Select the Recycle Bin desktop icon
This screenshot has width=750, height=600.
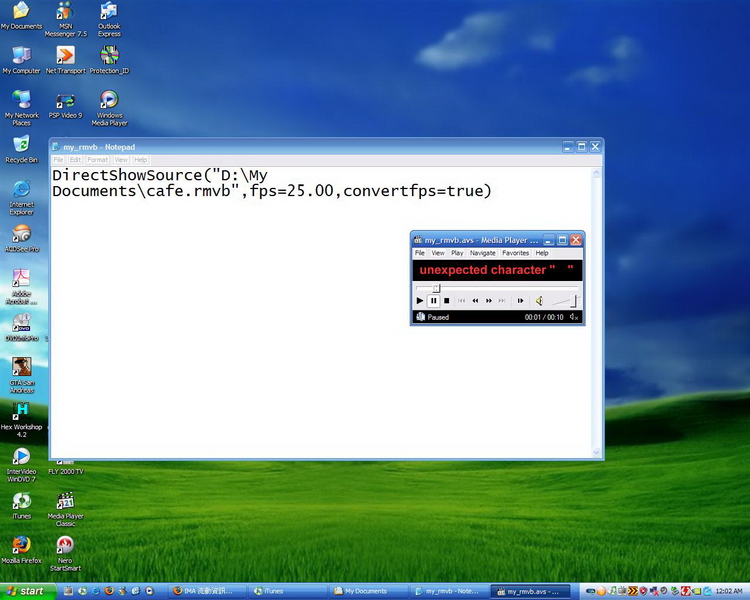click(x=21, y=148)
